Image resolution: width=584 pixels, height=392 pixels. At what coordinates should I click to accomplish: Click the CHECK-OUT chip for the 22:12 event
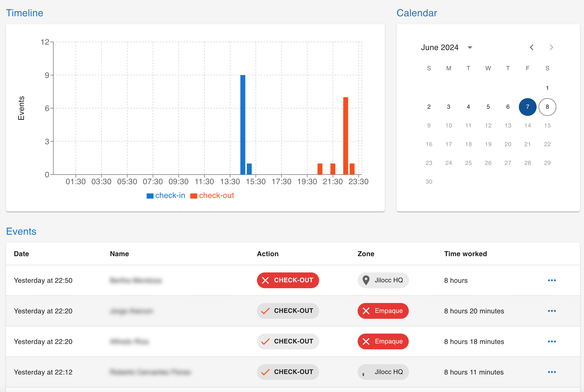pyautogui.click(x=288, y=372)
